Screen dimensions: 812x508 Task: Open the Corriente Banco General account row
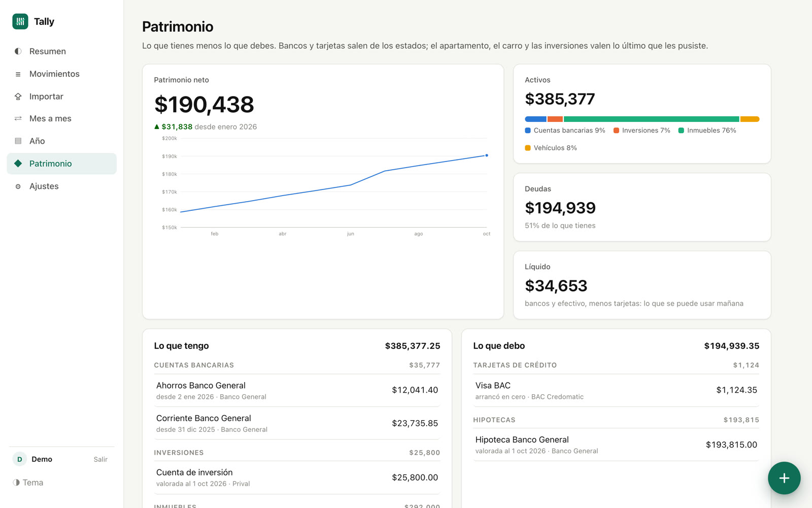pos(297,423)
